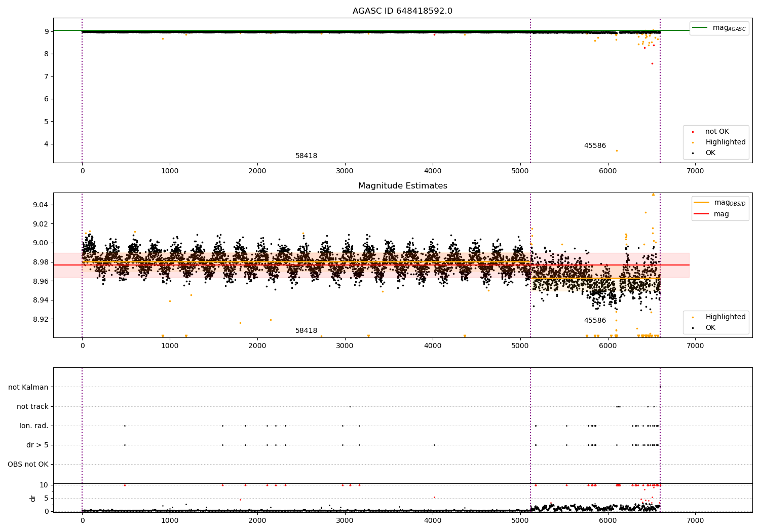The height and width of the screenshot is (532, 760).
Task: Click y-axis tick "9.00" in middle plot
Action: [41, 243]
